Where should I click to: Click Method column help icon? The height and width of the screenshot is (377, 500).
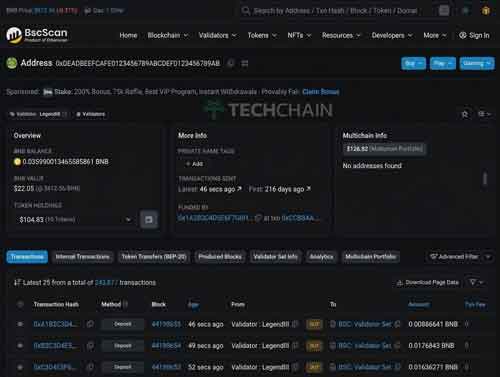[126, 304]
